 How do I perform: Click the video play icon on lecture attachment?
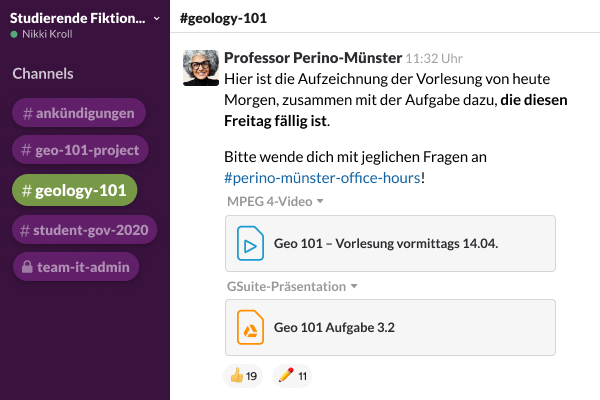(249, 243)
